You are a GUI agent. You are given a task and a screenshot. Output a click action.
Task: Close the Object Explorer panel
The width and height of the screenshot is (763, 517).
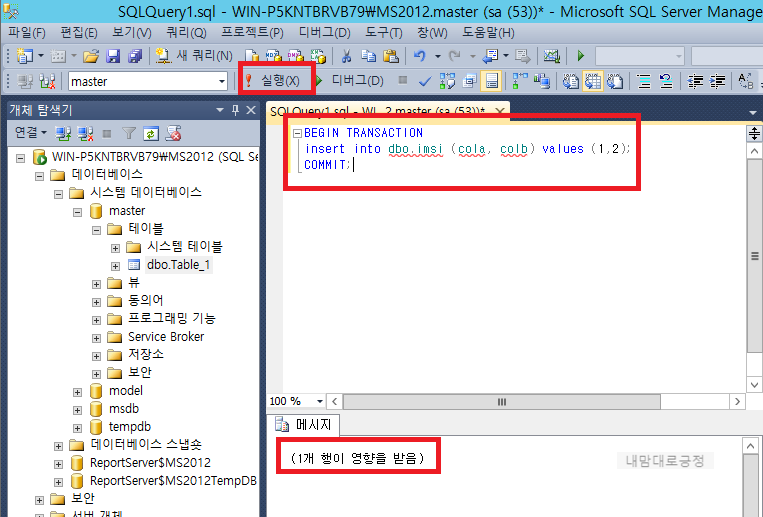(x=251, y=111)
